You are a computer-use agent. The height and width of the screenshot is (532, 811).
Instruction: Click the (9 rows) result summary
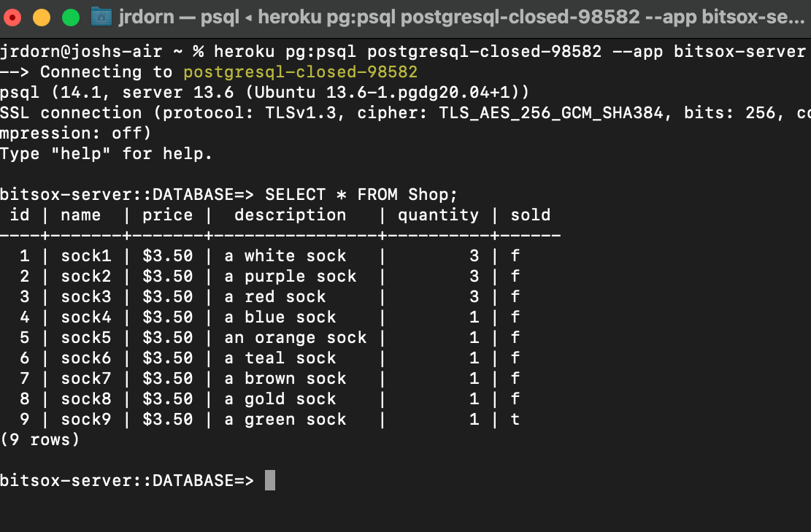pos(40,440)
